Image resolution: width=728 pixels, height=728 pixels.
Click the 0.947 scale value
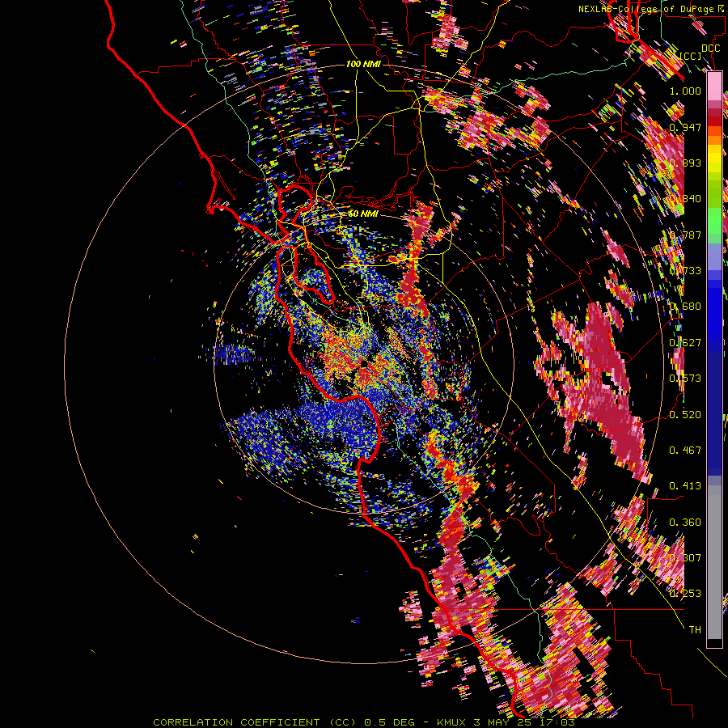pyautogui.click(x=685, y=127)
